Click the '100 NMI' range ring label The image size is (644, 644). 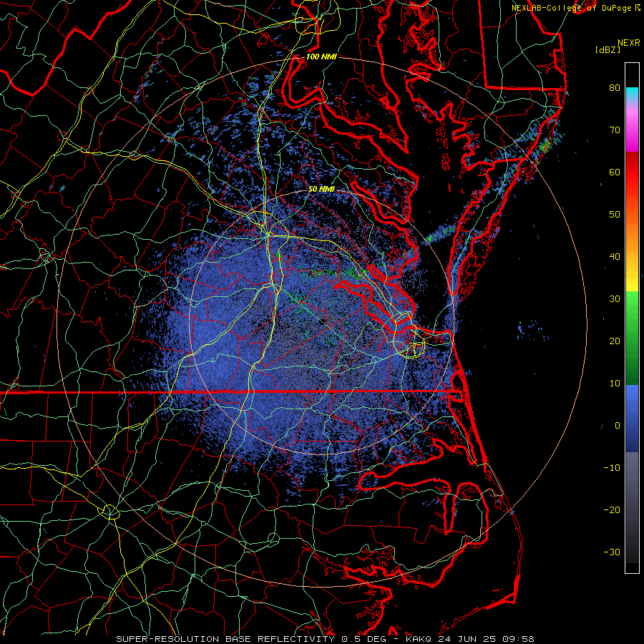pyautogui.click(x=321, y=57)
